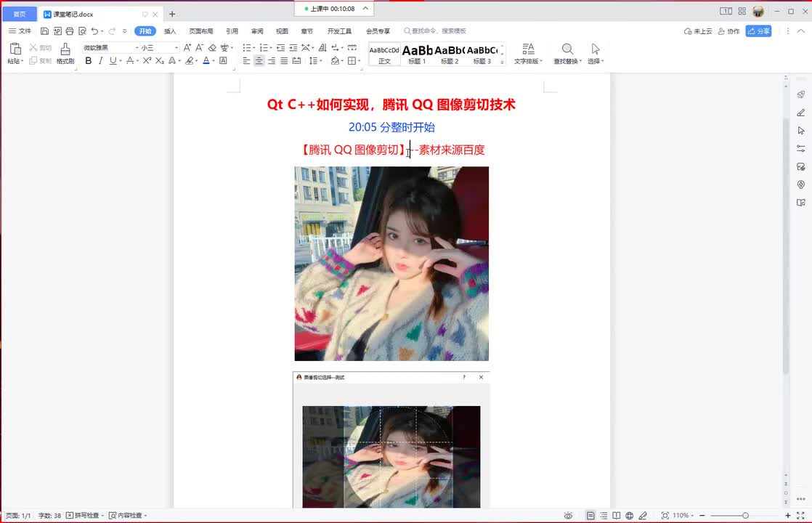This screenshot has height=523, width=812.
Task: Click the text highlight color button
Action: pos(190,60)
